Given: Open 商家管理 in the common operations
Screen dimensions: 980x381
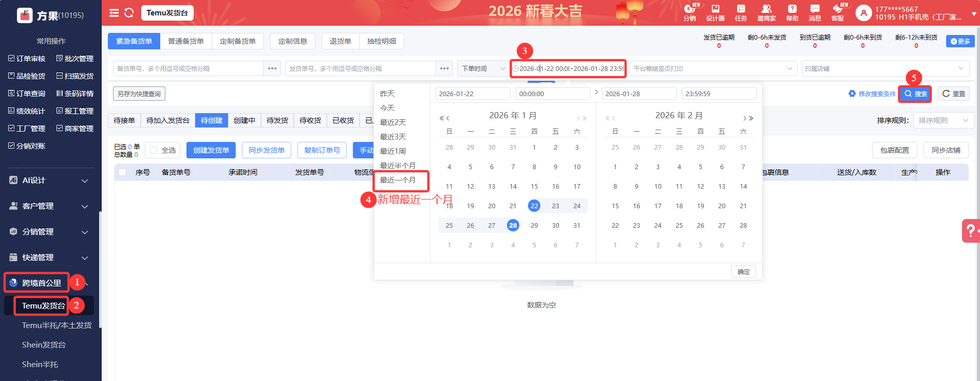Looking at the screenshot, I should click(x=75, y=129).
